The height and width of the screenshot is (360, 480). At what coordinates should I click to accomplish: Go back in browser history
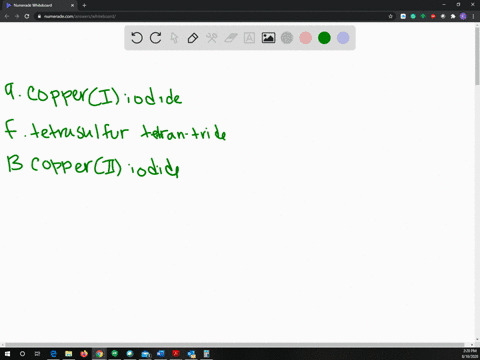7,16
